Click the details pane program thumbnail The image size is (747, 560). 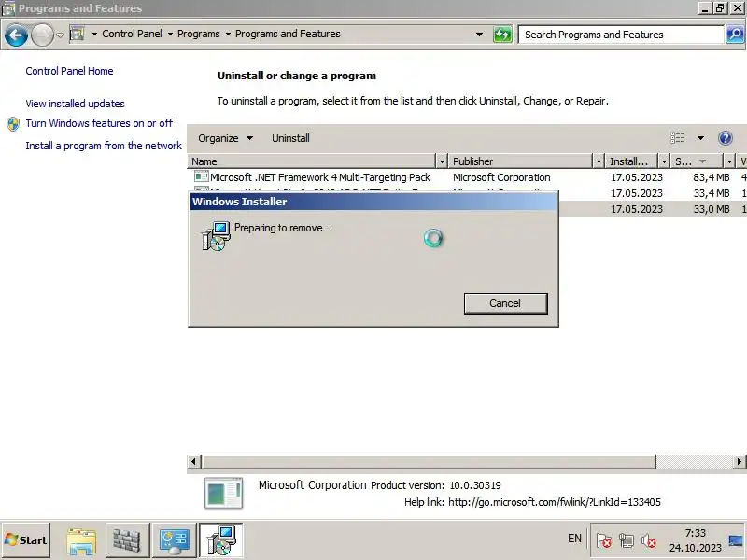(223, 494)
